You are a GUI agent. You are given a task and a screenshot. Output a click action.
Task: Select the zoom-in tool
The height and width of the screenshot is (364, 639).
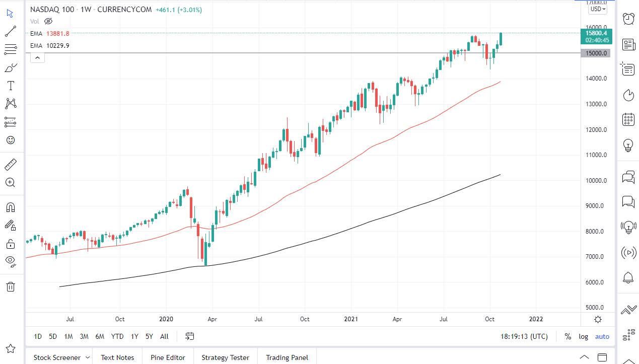(10, 182)
